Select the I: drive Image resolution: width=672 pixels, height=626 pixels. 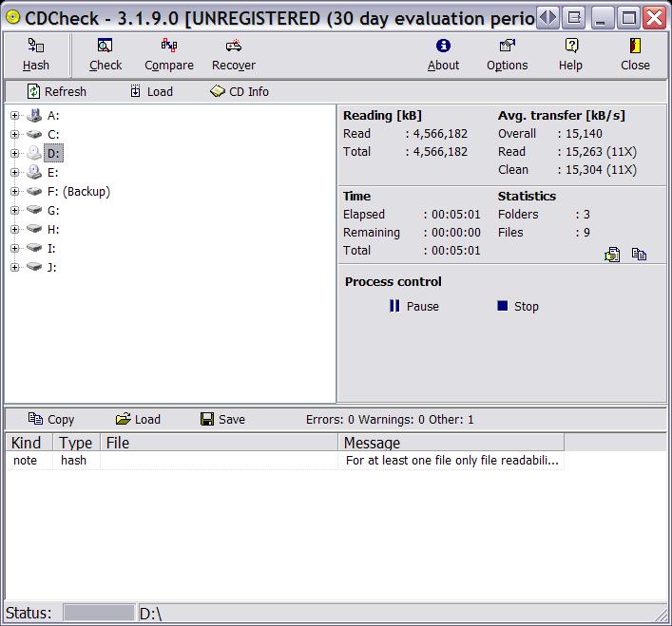51,248
